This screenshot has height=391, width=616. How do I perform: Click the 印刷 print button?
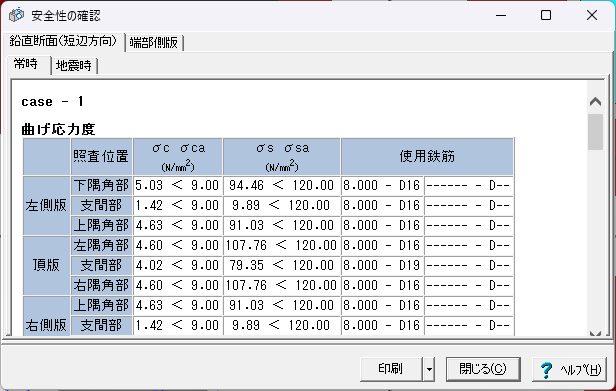[391, 369]
